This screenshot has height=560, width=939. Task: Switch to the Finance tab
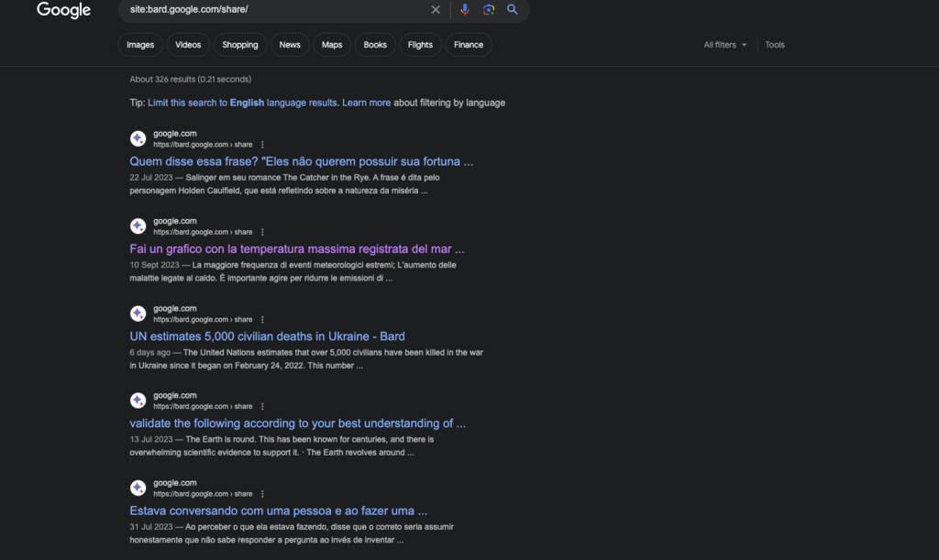[469, 45]
